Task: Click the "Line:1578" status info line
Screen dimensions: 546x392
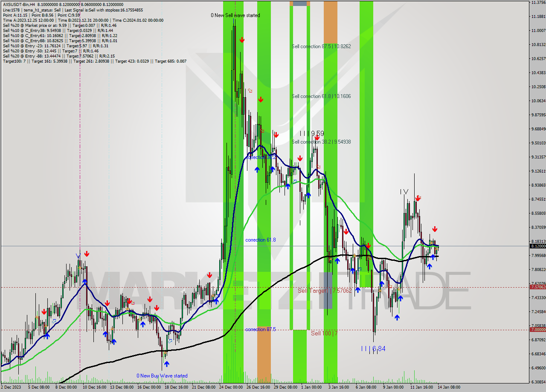Action: click(73, 10)
